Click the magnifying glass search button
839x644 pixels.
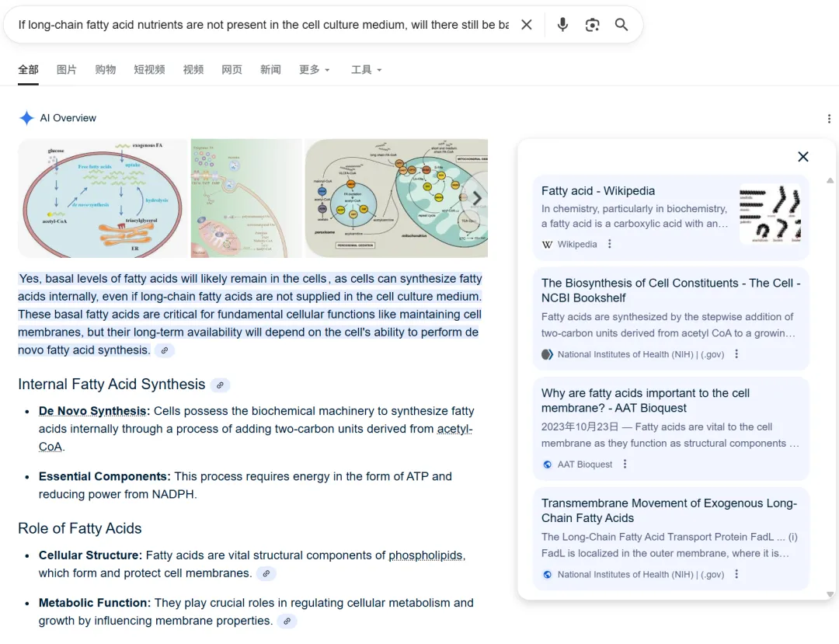coord(621,25)
